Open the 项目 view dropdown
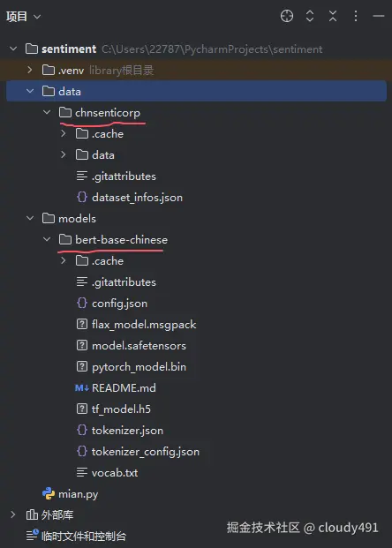The width and height of the screenshot is (392, 548). click(x=24, y=17)
